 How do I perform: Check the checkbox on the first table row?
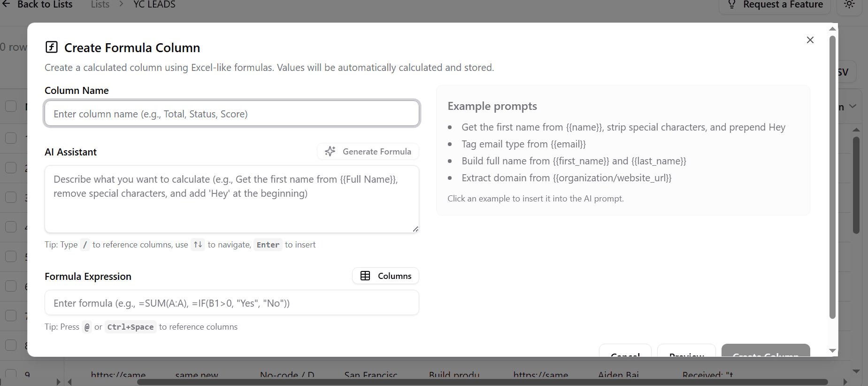tap(11, 138)
